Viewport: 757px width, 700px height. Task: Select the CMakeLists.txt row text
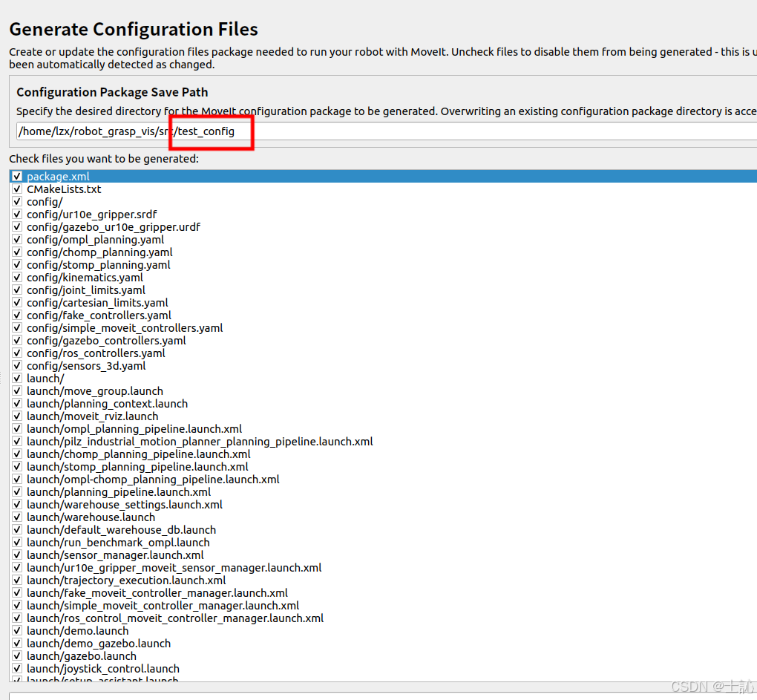tap(64, 189)
